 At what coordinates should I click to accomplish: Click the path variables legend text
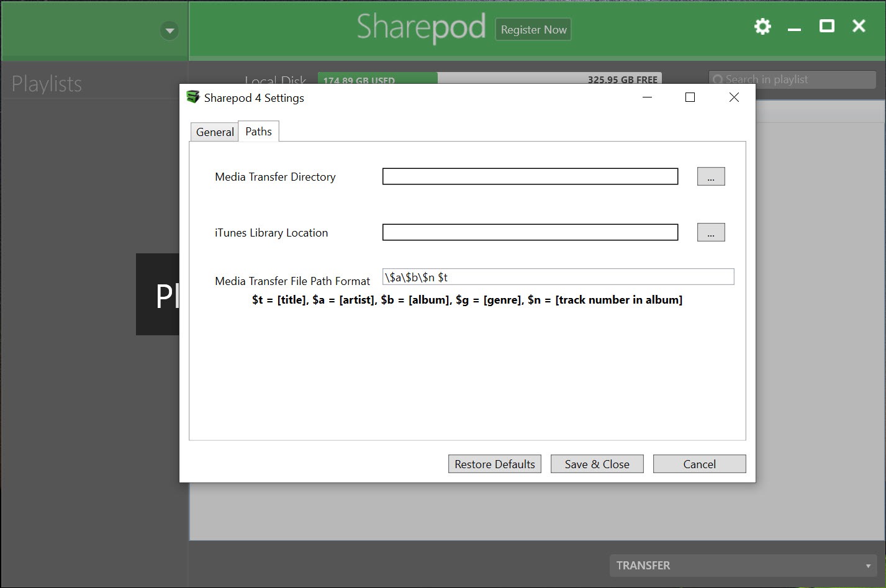coord(467,300)
